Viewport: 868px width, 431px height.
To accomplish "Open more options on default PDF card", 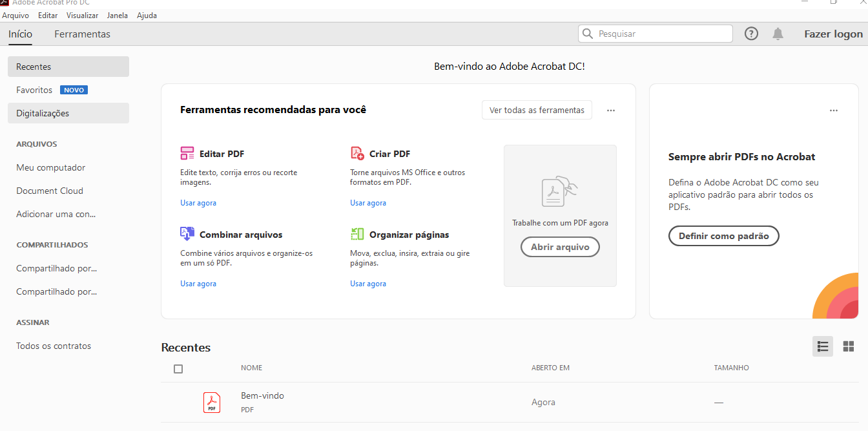I will [x=834, y=110].
